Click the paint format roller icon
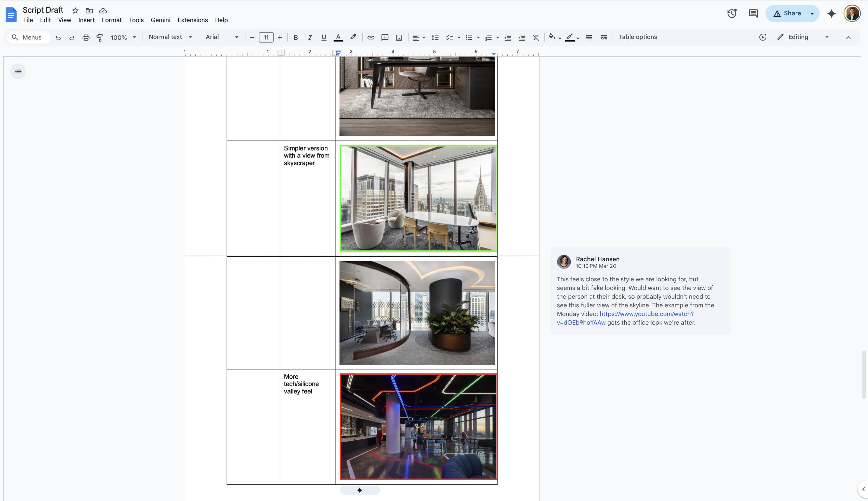868x501 pixels. pyautogui.click(x=100, y=37)
